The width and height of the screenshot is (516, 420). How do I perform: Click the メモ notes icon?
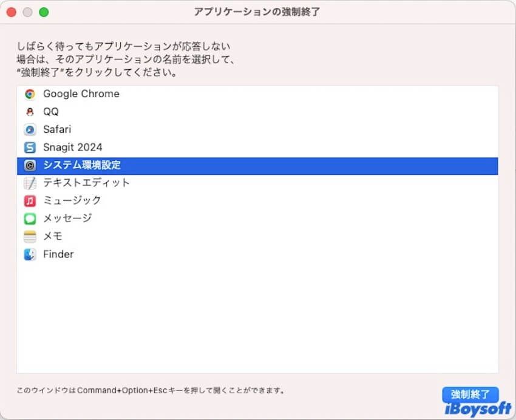coord(29,236)
